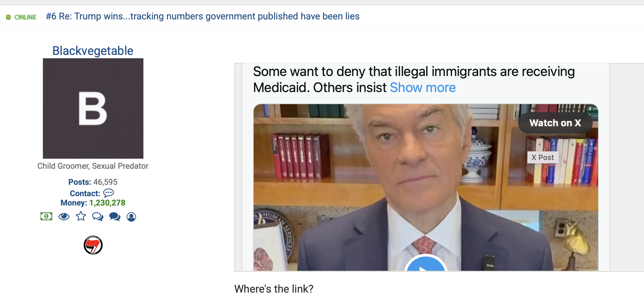Click the ONLINE status text
The height and width of the screenshot is (308, 644).
pyautogui.click(x=25, y=17)
